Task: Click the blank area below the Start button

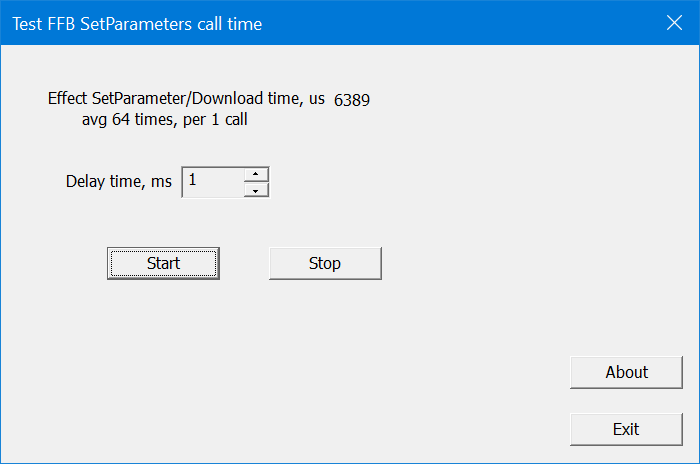Action: pyautogui.click(x=163, y=330)
